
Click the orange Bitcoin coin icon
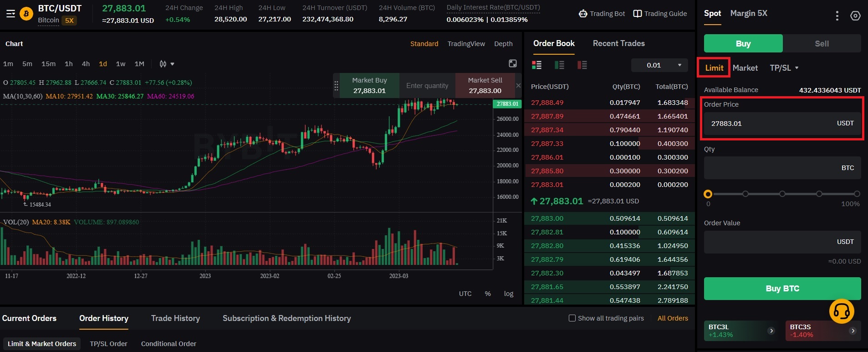point(26,14)
